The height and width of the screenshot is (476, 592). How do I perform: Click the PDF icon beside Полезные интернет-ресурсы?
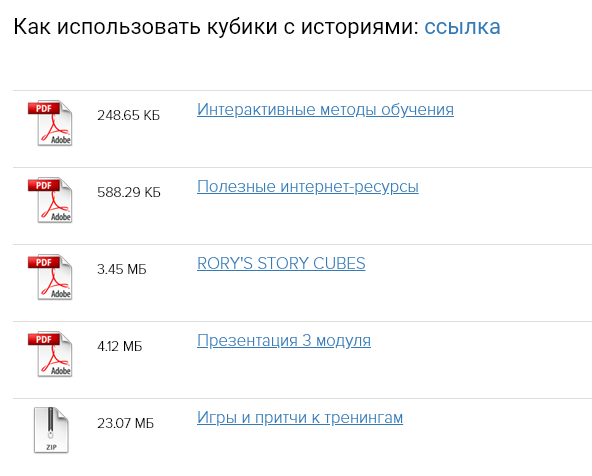[x=50, y=200]
